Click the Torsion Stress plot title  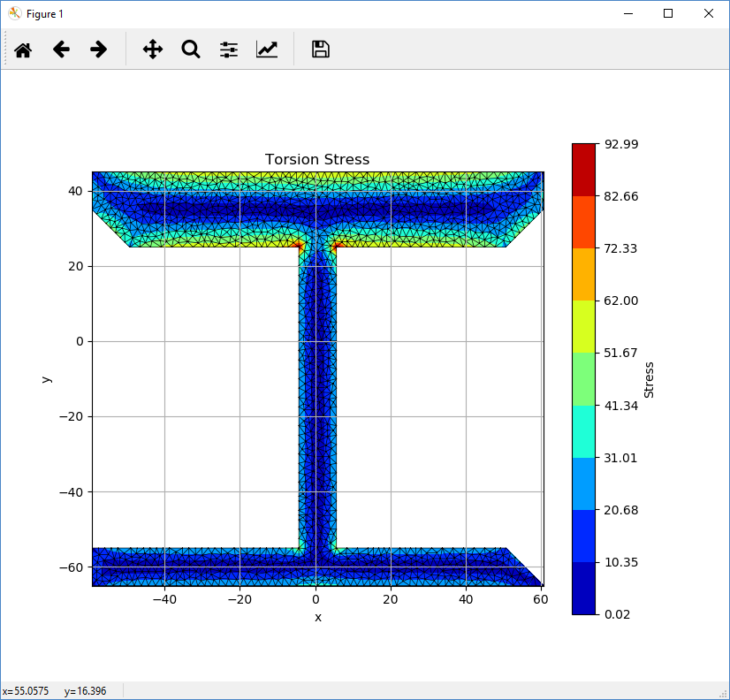pos(317,159)
